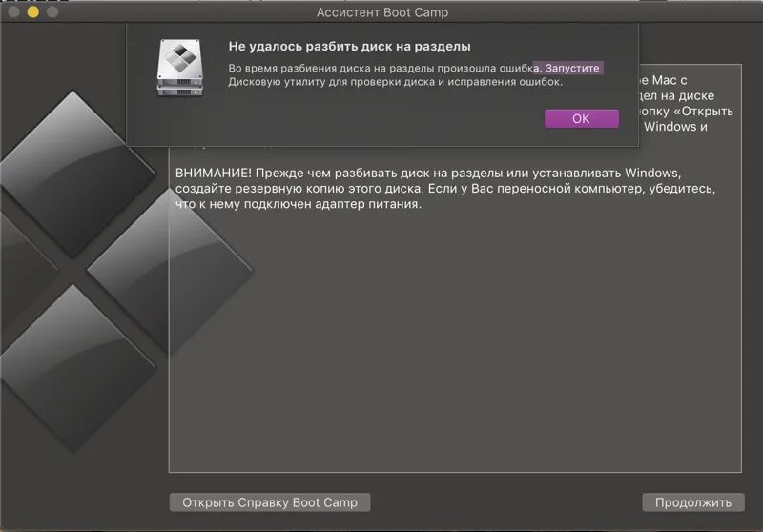Click the Boot Camp disk drive icon

coord(179,68)
